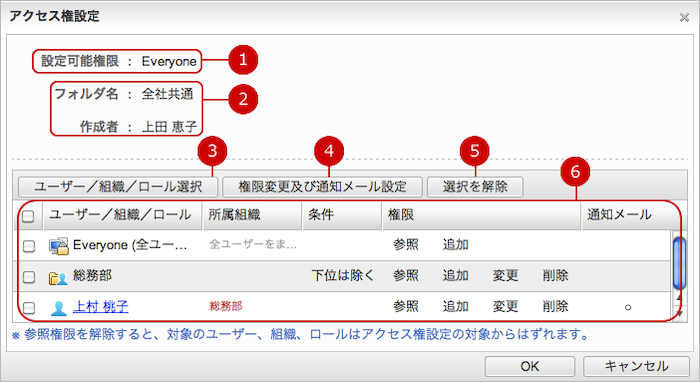Click 下位は除く condition cell
The width and height of the screenshot is (700, 382).
[x=342, y=276]
